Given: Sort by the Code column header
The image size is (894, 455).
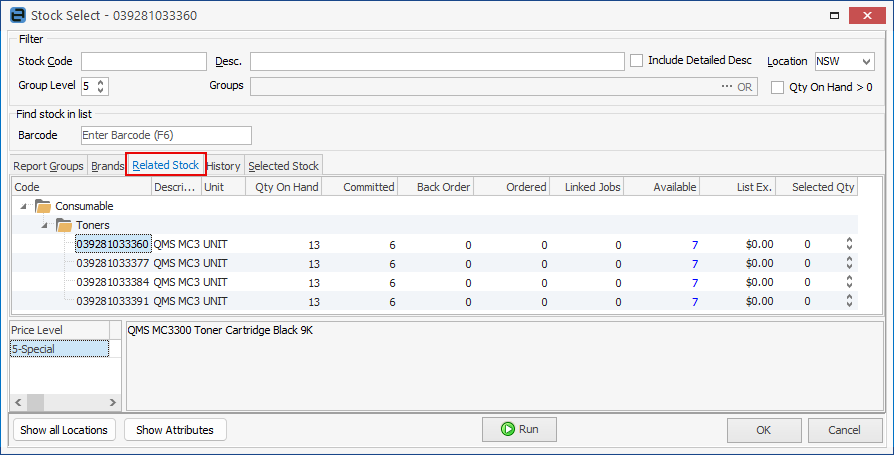Looking at the screenshot, I should tap(82, 187).
